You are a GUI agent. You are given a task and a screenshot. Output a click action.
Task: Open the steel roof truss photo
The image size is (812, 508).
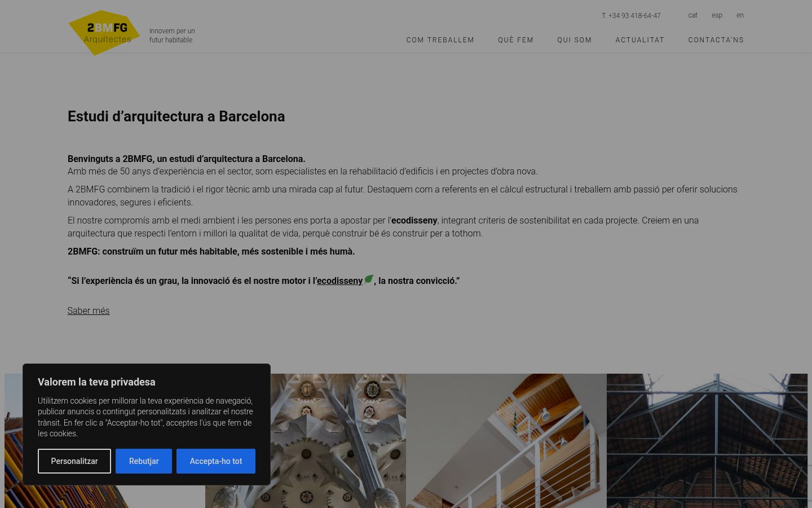click(x=707, y=441)
